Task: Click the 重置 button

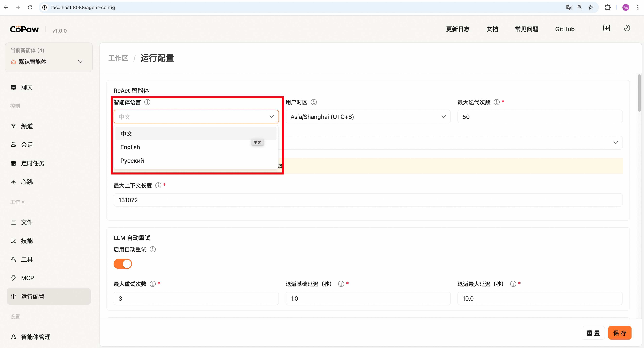Action: pos(593,333)
